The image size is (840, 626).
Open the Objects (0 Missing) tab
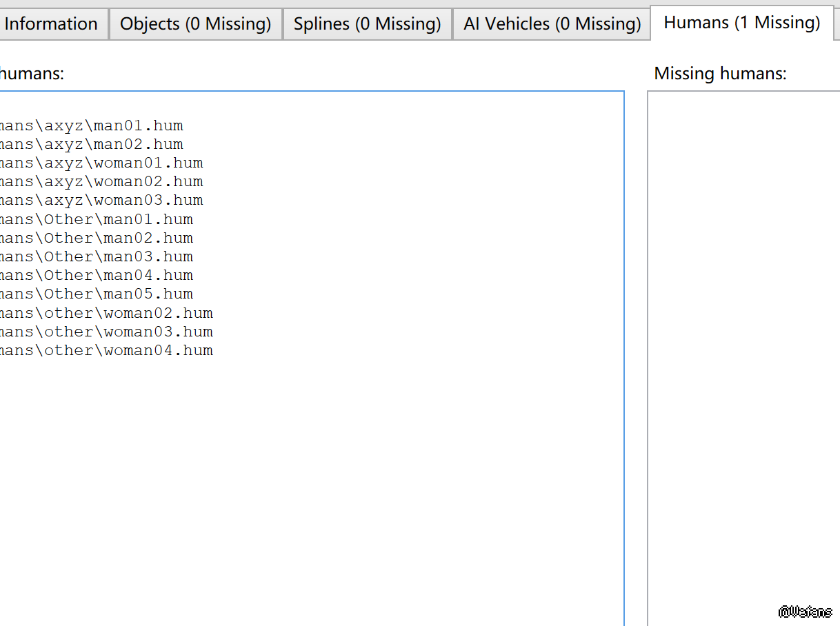195,24
